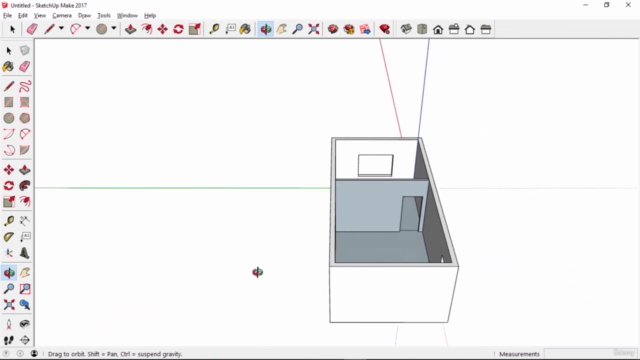
Task: Select the Pie tool in left toolbar
Action: (25, 150)
